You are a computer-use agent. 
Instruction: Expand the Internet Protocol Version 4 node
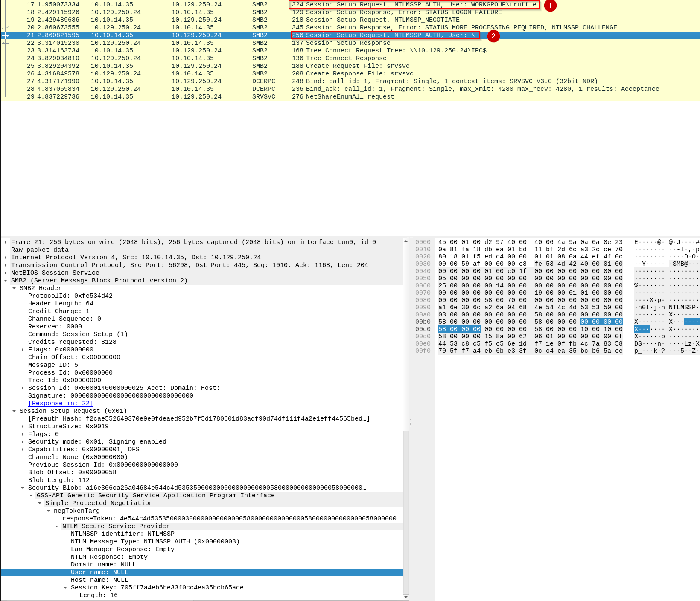[x=5, y=257]
